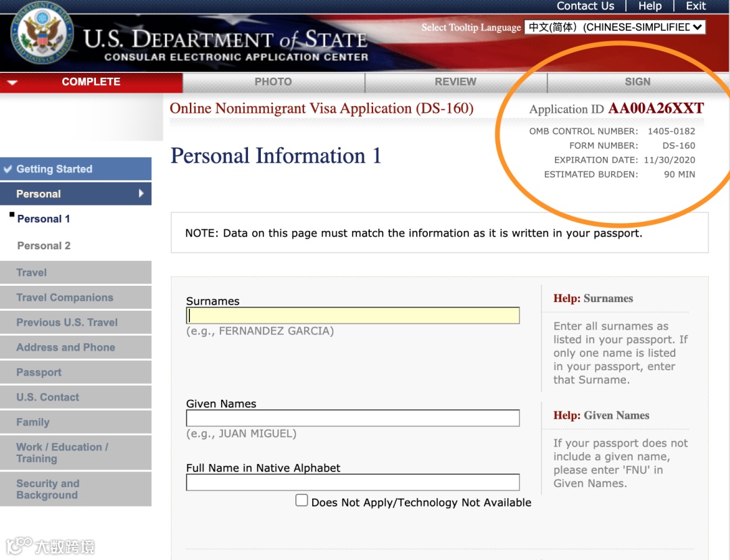Screen dimensions: 730x560
Task: Click the U.S. Department of State seal
Action: [x=42, y=34]
